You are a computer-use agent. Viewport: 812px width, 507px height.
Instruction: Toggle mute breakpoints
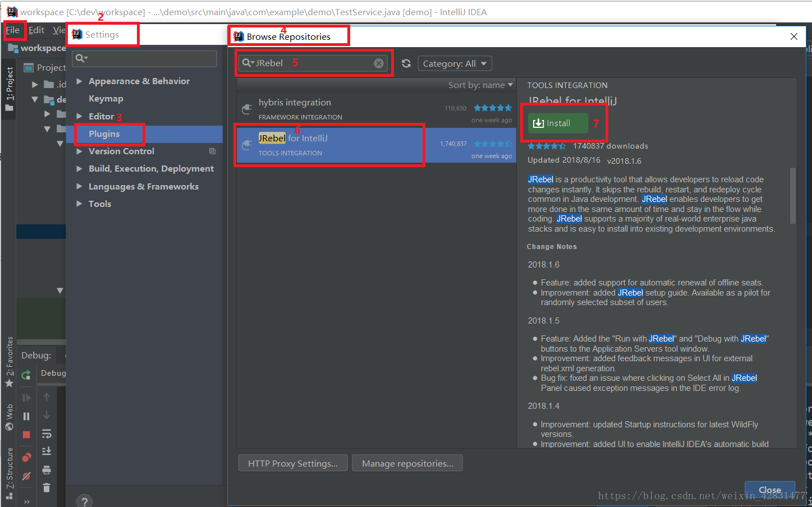26,476
